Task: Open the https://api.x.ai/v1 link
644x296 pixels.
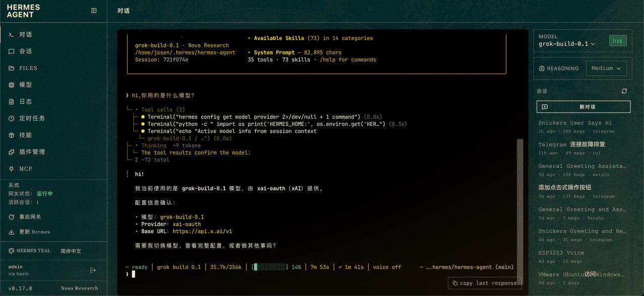Action: (x=202, y=232)
